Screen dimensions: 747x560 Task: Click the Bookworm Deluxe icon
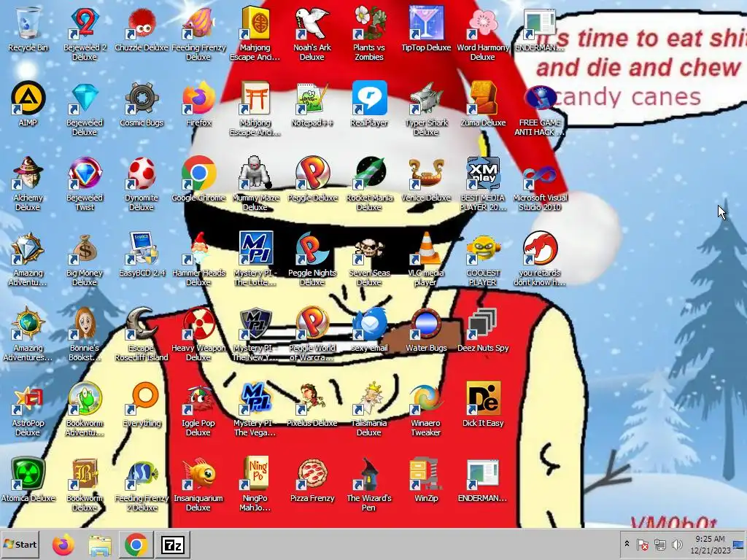(x=85, y=485)
